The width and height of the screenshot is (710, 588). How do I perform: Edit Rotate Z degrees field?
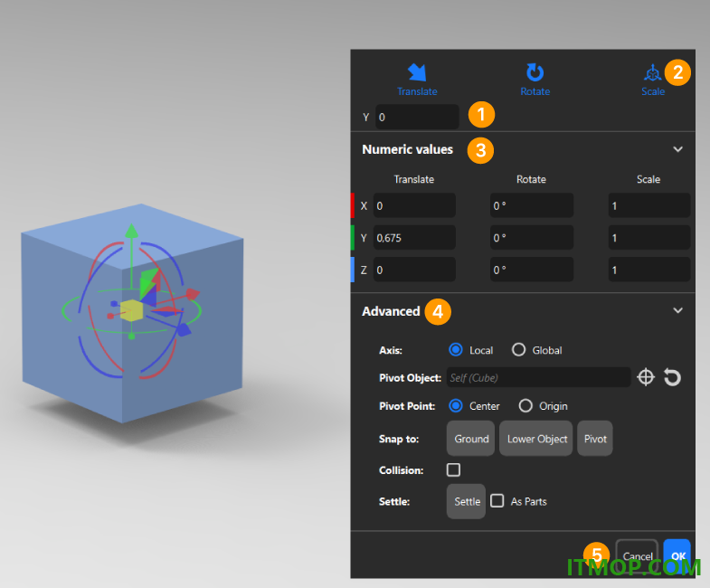click(x=532, y=270)
